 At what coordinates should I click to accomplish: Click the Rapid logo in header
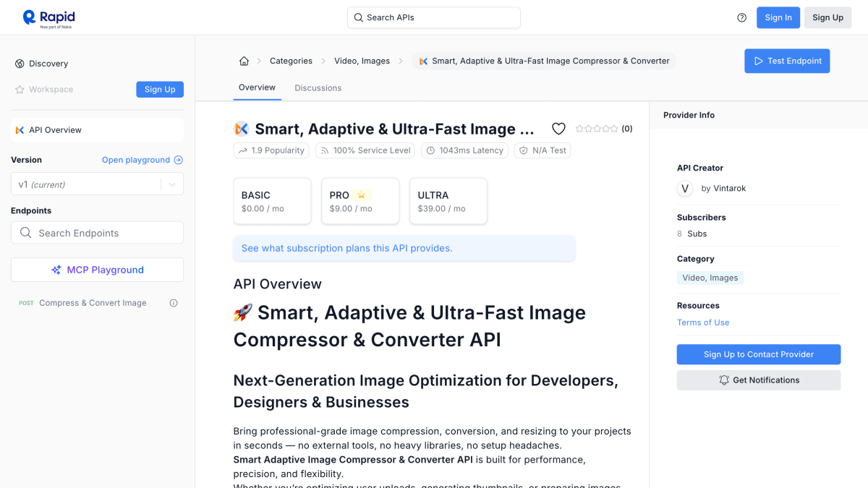click(x=48, y=18)
